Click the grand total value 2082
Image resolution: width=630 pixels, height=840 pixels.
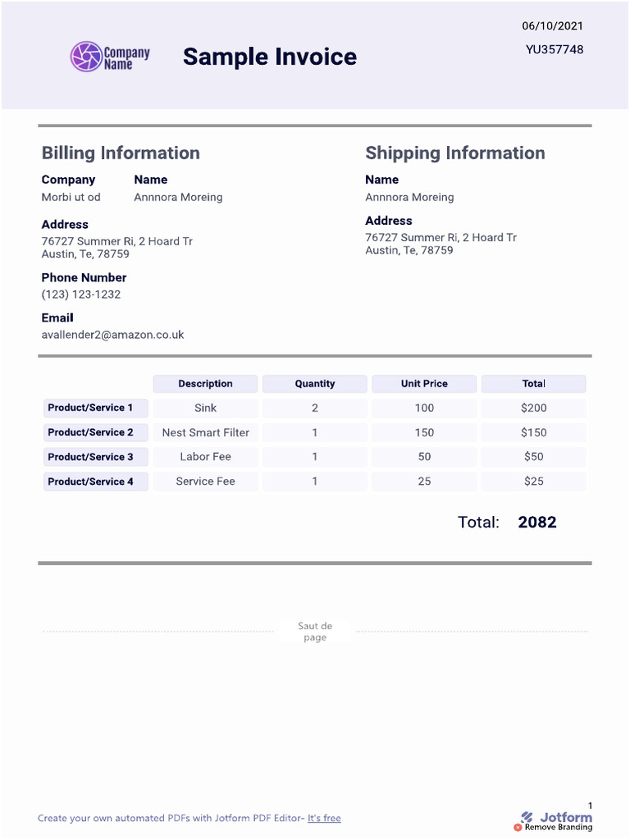(537, 523)
